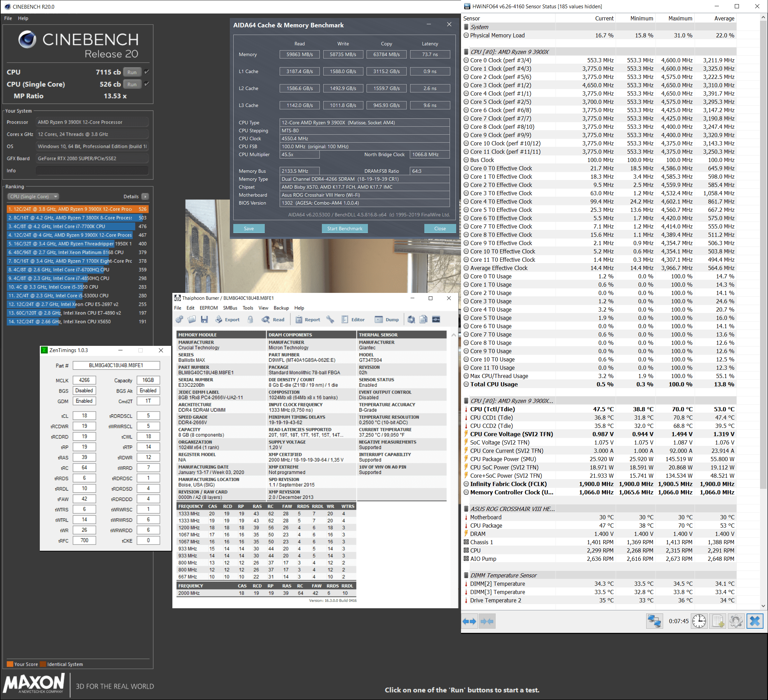Open the Backup menu in Thaiphoon Burner
The image size is (768, 700).
click(281, 308)
